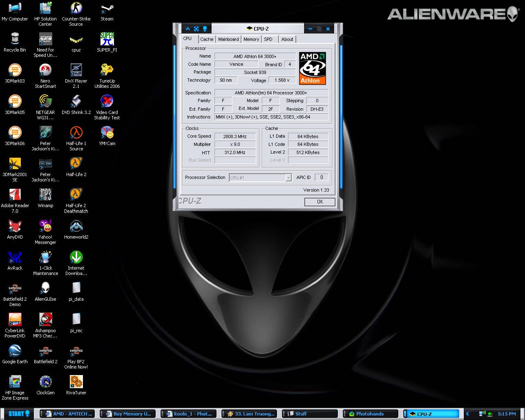Switch to the Mainboard tab in CPU-Z

[x=228, y=39]
